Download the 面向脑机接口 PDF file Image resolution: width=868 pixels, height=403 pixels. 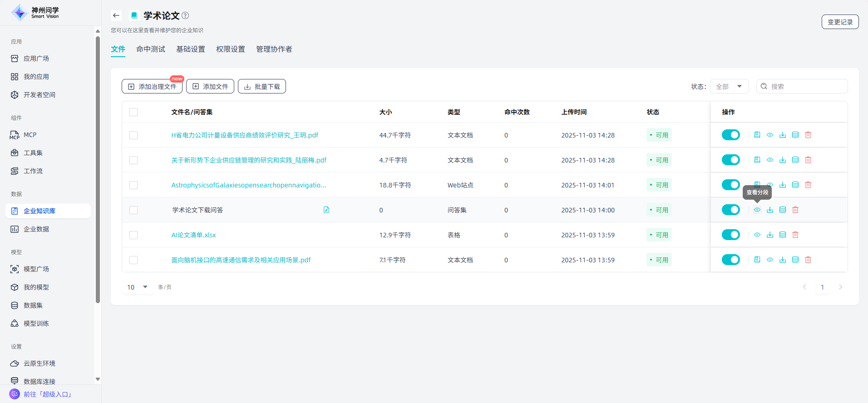(782, 260)
